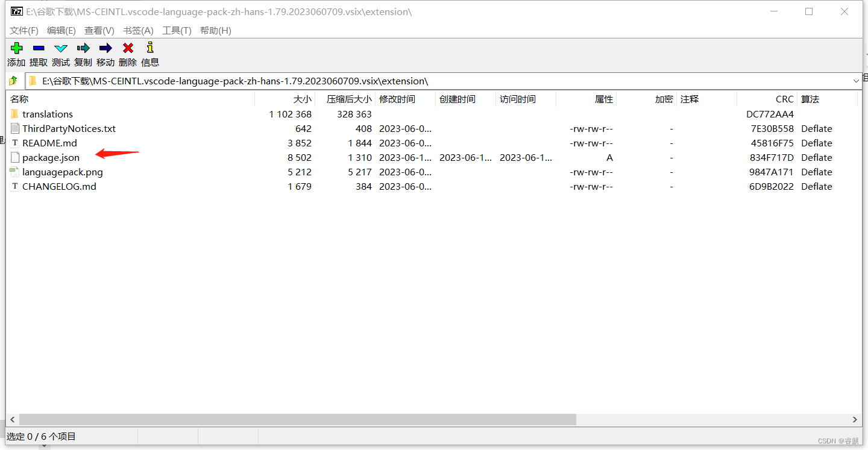Sort by the 名称 column header
The height and width of the screenshot is (450, 868).
130,99
